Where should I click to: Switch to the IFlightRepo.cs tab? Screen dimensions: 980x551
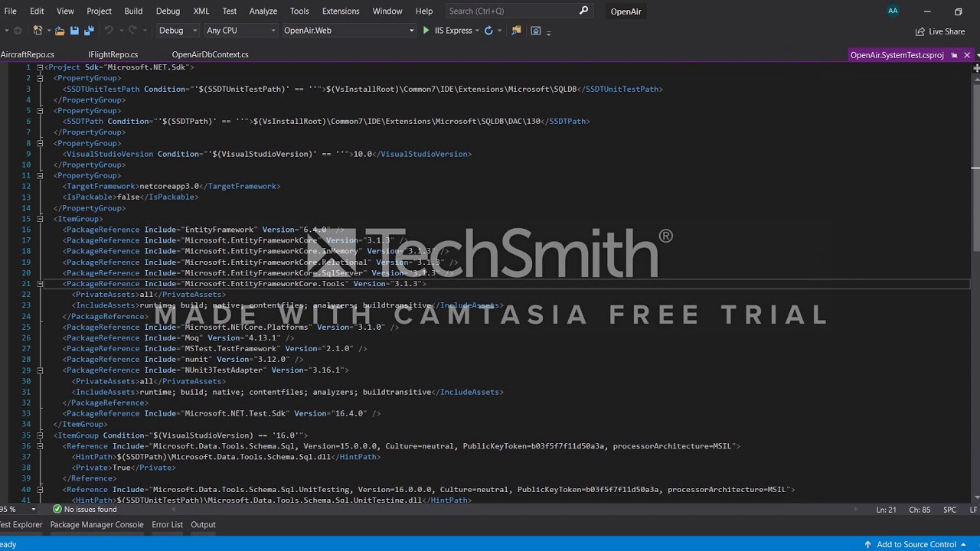[113, 54]
